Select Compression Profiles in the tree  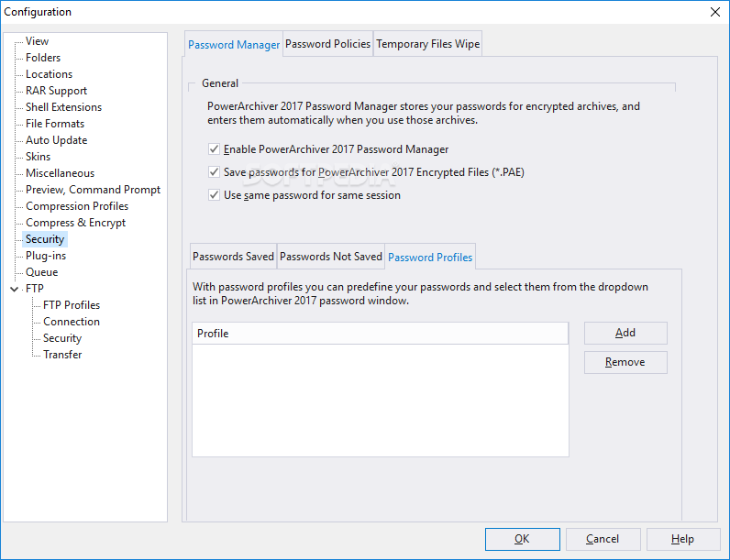(77, 206)
